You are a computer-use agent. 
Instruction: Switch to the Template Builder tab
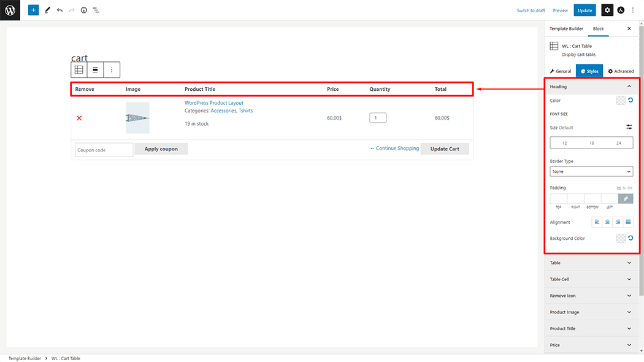[566, 29]
